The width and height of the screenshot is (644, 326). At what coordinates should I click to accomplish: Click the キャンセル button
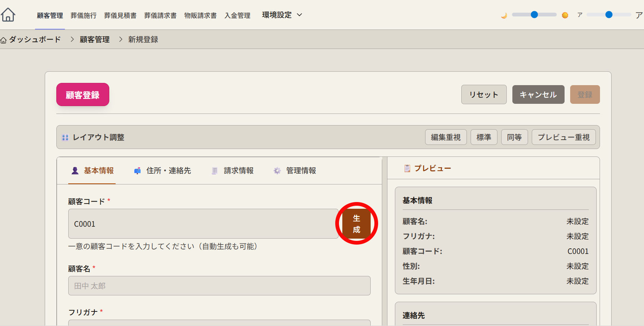(x=538, y=94)
